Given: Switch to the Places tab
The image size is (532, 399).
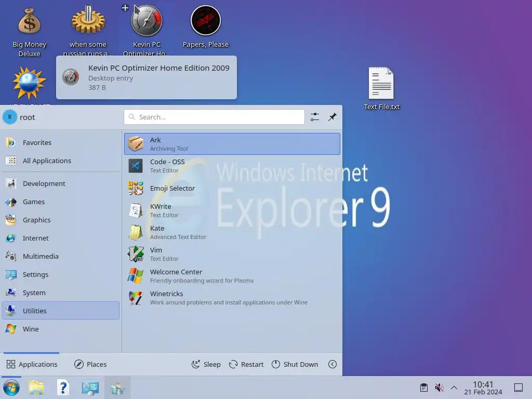Looking at the screenshot, I should tap(90, 364).
